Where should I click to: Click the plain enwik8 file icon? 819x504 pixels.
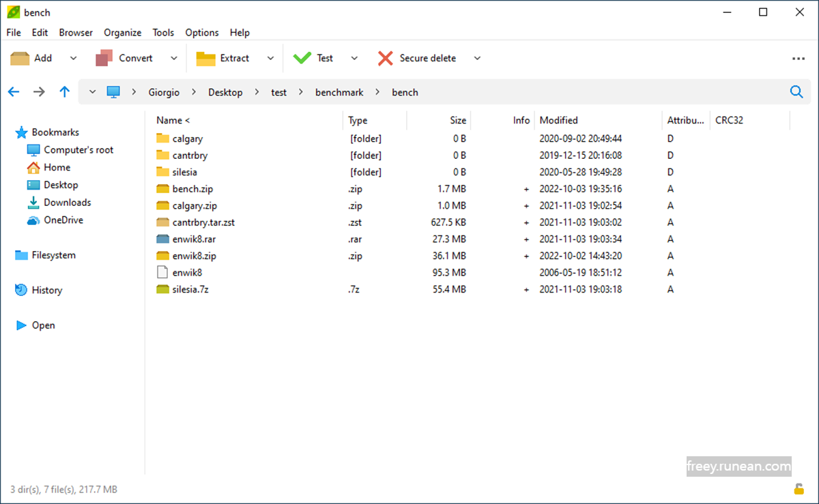click(162, 272)
